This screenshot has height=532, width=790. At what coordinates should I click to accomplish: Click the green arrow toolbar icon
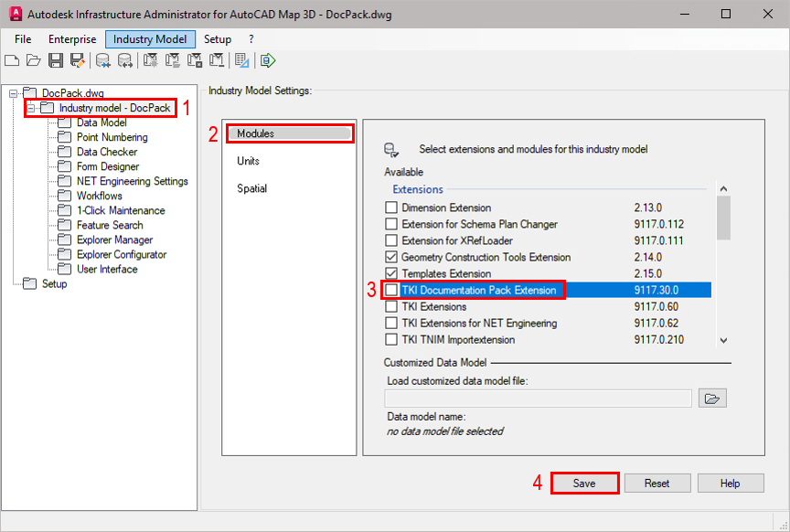coord(268,61)
